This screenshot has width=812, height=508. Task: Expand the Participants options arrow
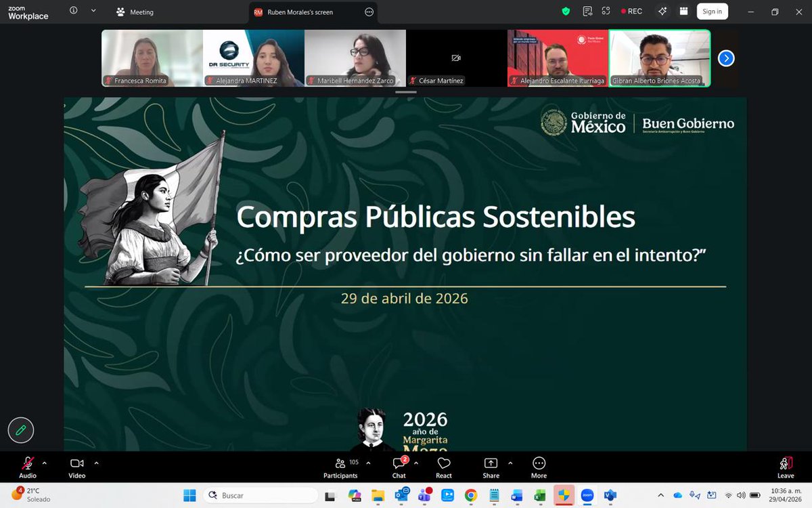(x=368, y=463)
